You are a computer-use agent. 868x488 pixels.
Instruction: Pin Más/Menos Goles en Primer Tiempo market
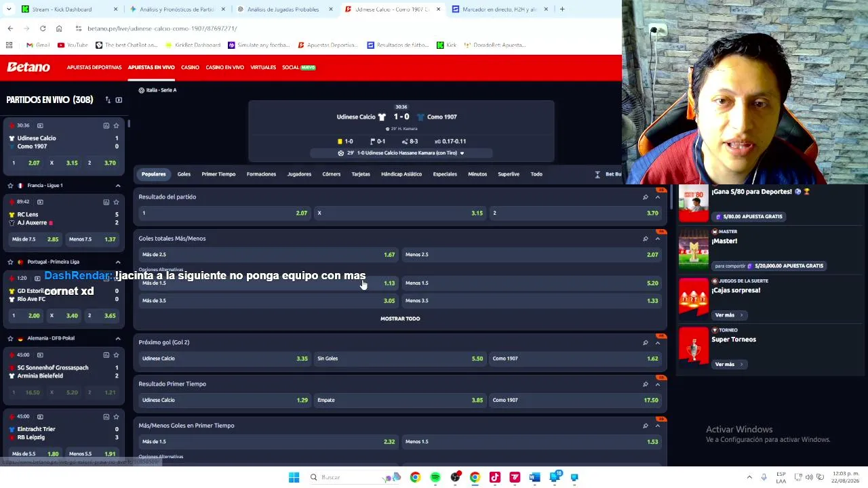645,426
